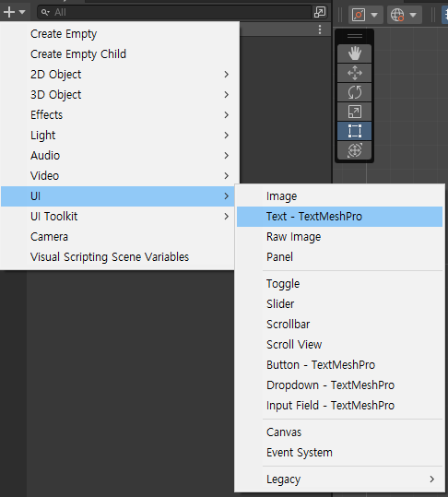Choose Visual Scripting Scene Variables
Image resolution: width=448 pixels, height=497 pixels.
coord(118,257)
